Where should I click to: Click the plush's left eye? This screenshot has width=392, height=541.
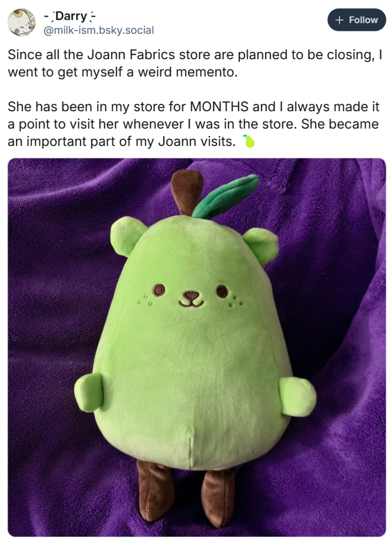click(x=159, y=290)
